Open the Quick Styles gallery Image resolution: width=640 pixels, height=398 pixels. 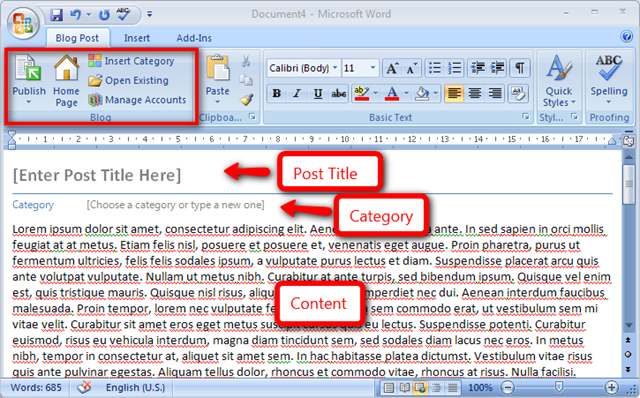coord(559,81)
